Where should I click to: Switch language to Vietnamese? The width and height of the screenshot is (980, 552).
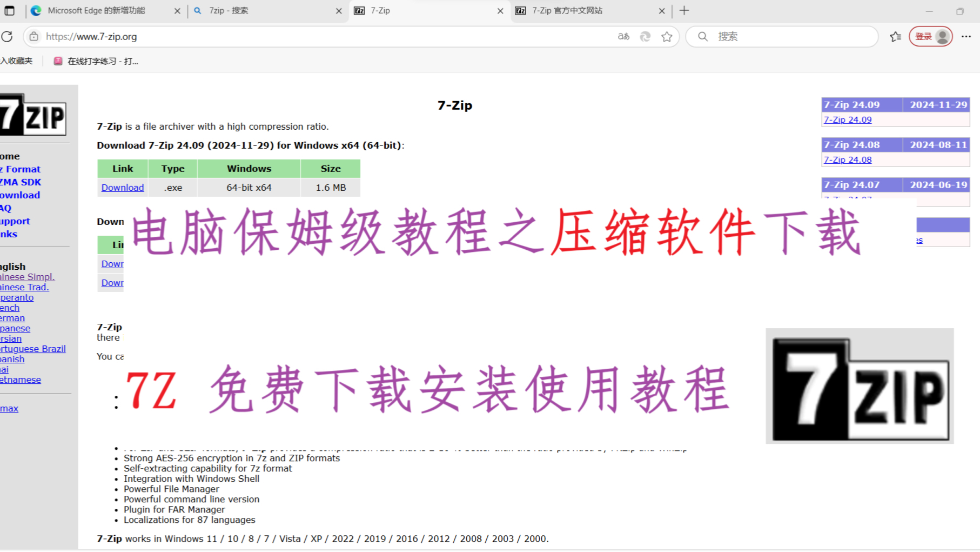tap(21, 380)
